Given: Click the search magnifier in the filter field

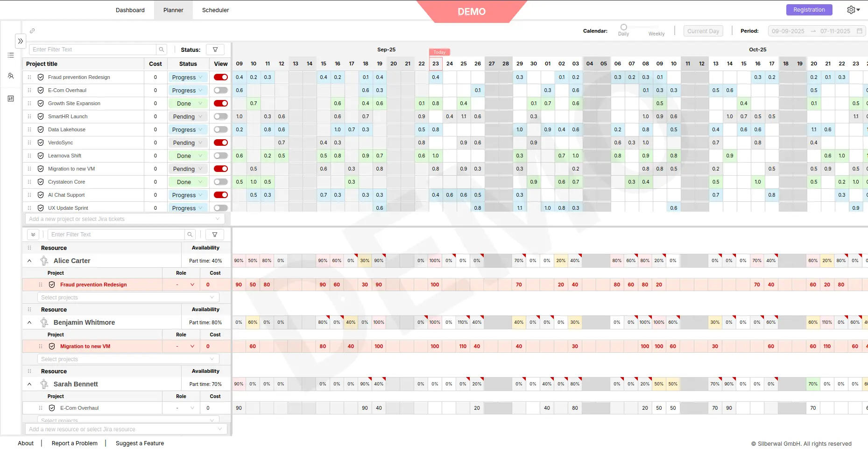Looking at the screenshot, I should 161,49.
